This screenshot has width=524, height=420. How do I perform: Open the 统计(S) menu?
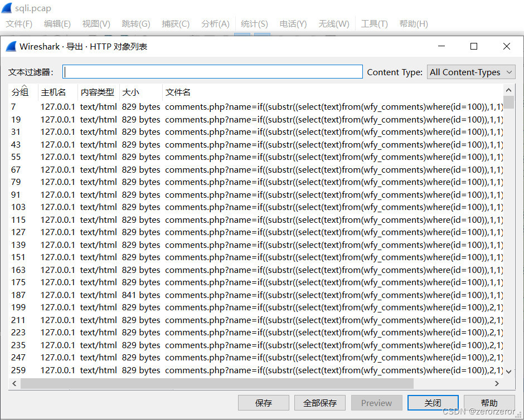(x=254, y=24)
